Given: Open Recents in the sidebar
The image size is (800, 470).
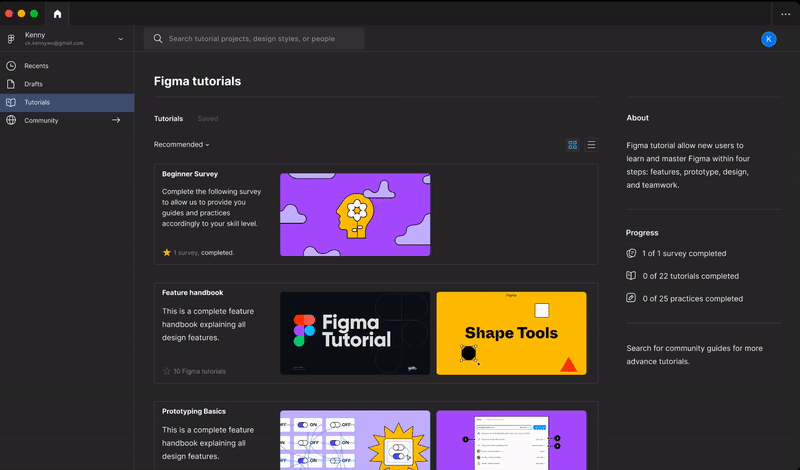Looking at the screenshot, I should coord(67,66).
